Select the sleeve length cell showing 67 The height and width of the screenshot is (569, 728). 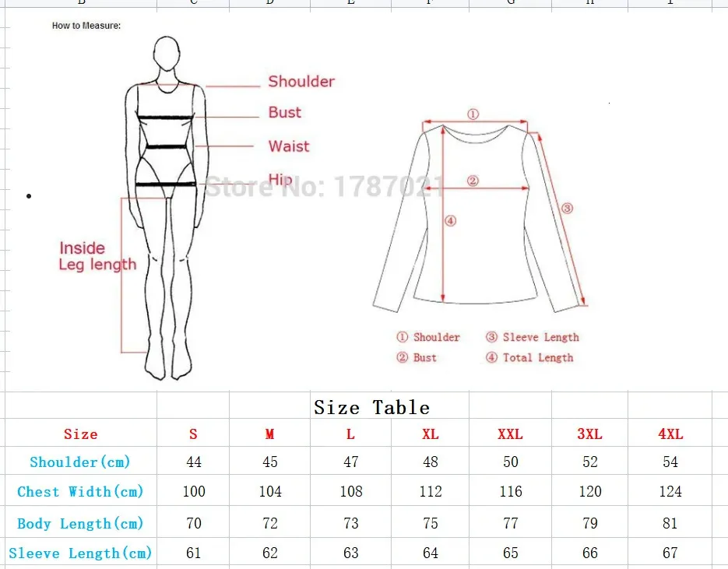[670, 553]
